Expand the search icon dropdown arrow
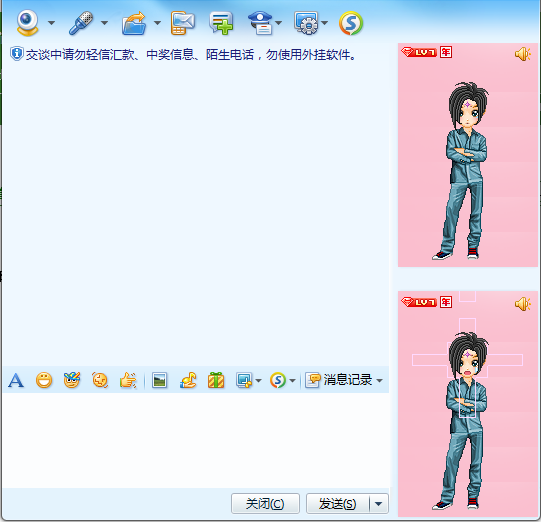The image size is (541, 522). tap(292, 381)
